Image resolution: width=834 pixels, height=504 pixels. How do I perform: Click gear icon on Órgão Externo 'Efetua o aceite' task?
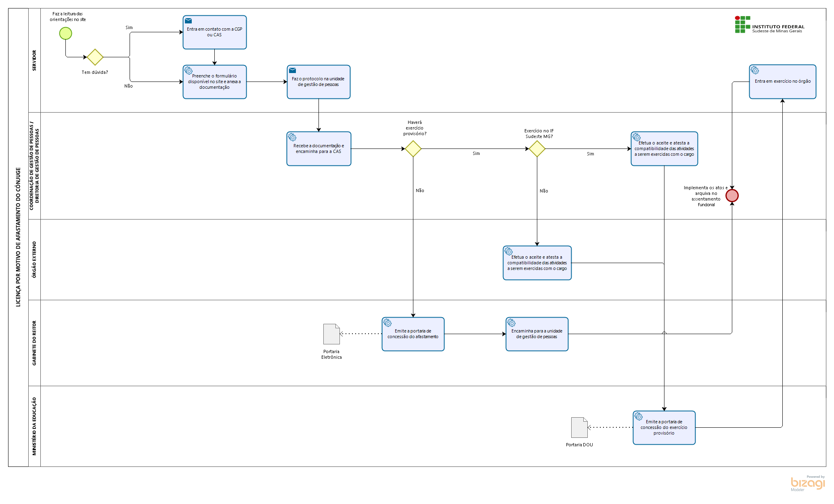pos(509,251)
